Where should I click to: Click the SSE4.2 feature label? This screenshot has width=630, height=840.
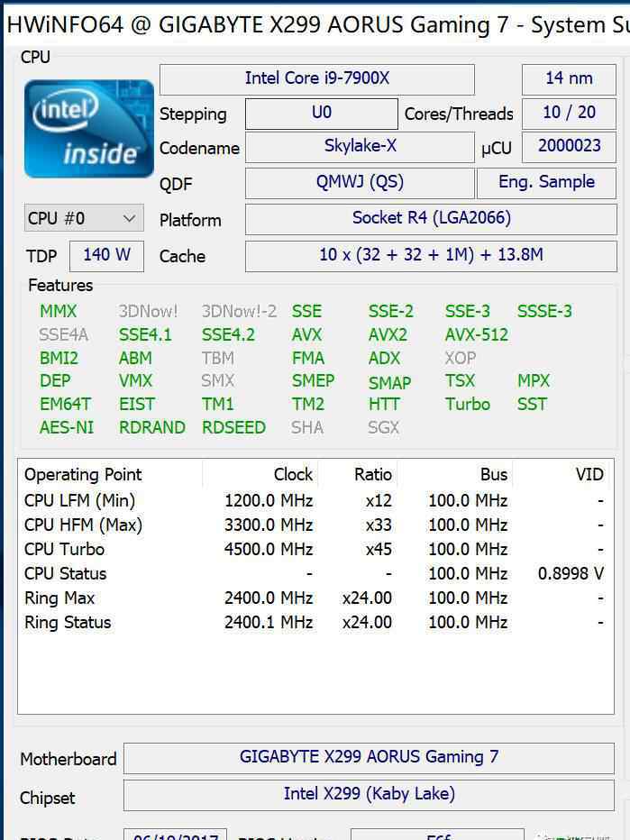[x=228, y=334]
